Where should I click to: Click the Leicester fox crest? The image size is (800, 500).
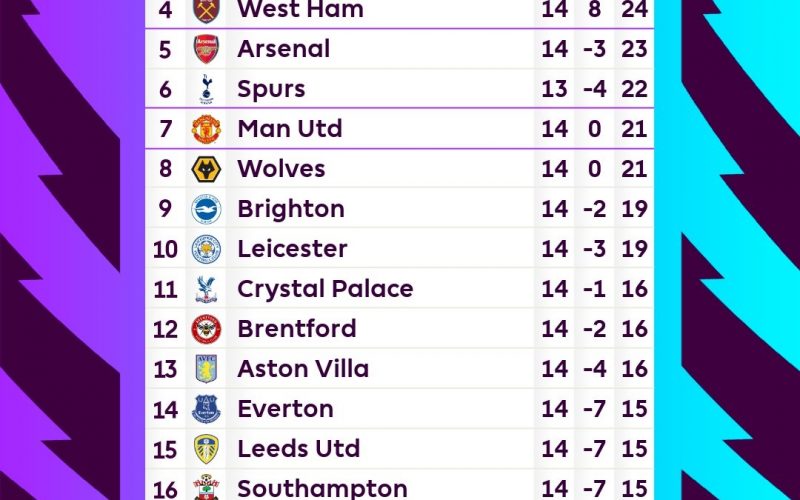point(206,249)
